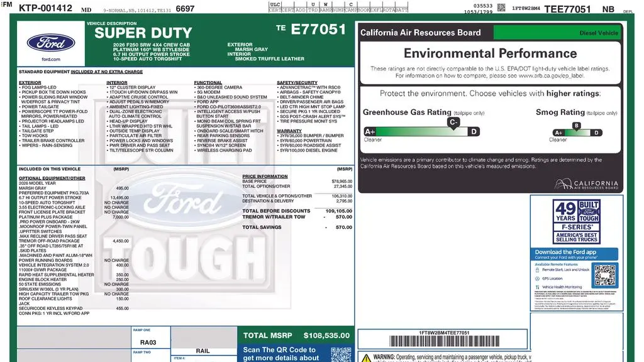Click the FUNCTIONAL column heading
Viewport: 644px width, 362px height.
pyautogui.click(x=208, y=82)
